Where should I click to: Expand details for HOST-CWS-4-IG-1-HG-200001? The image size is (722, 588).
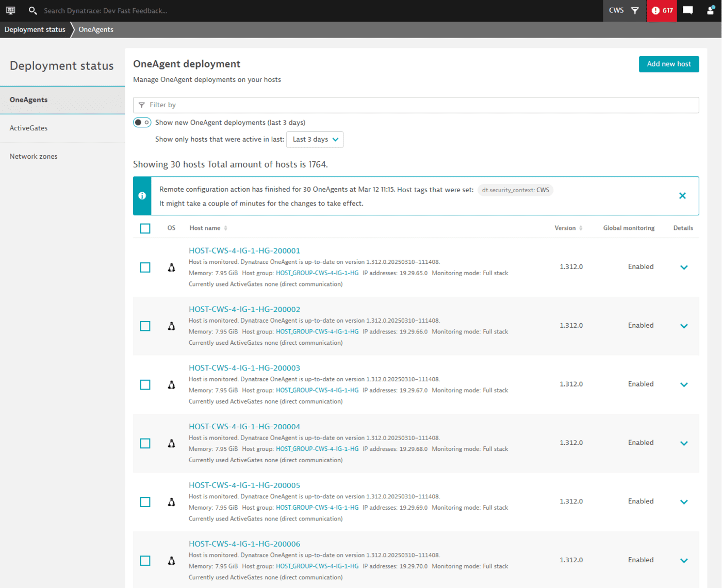[x=684, y=267]
